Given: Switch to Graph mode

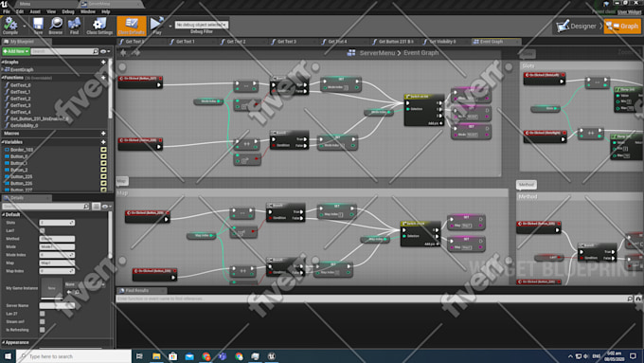Looking at the screenshot, I should tap(622, 27).
